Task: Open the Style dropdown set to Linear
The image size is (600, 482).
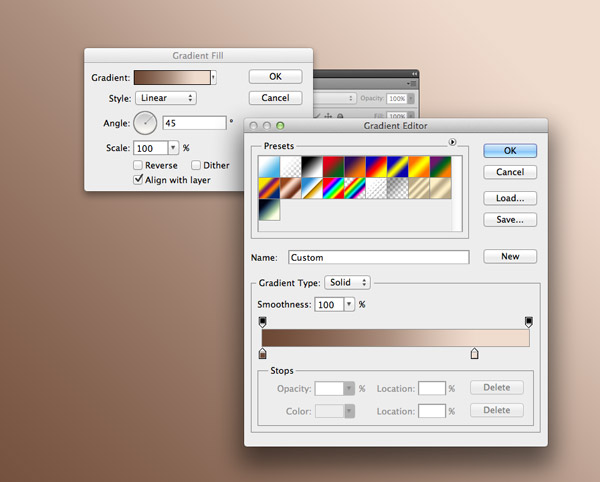Action: (165, 99)
